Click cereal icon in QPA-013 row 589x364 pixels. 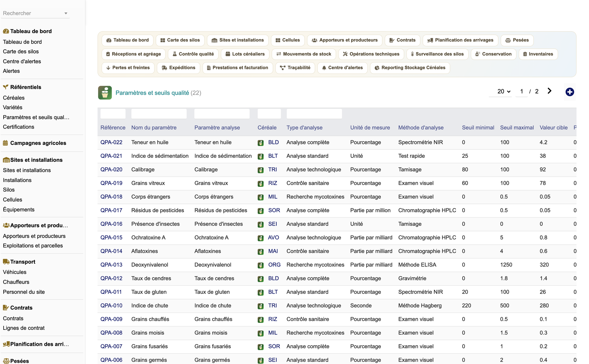261,265
